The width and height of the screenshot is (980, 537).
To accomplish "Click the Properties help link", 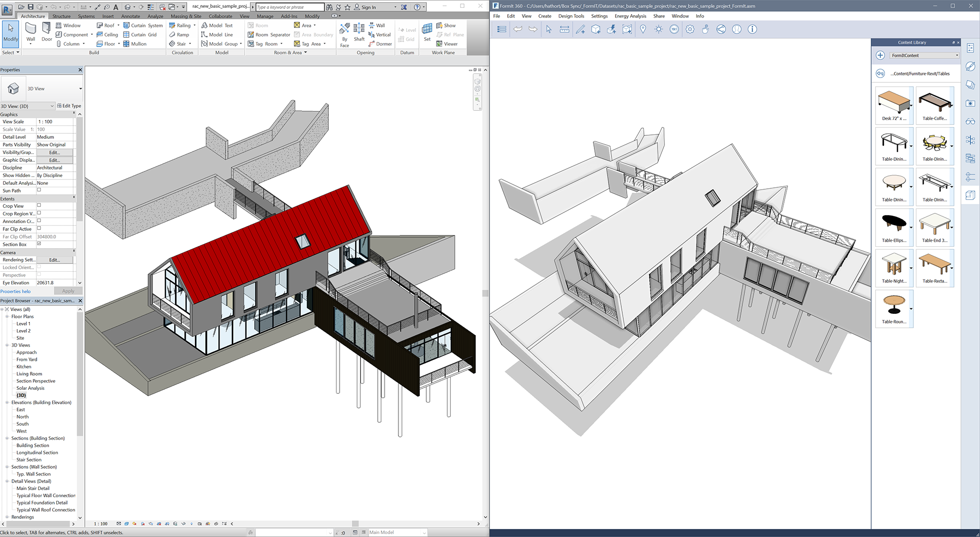I will click(x=15, y=291).
